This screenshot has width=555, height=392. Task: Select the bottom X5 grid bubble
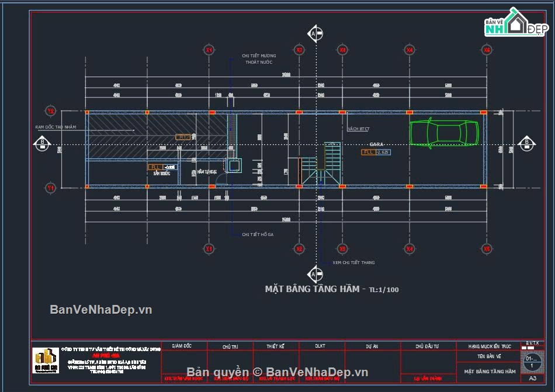(487, 249)
